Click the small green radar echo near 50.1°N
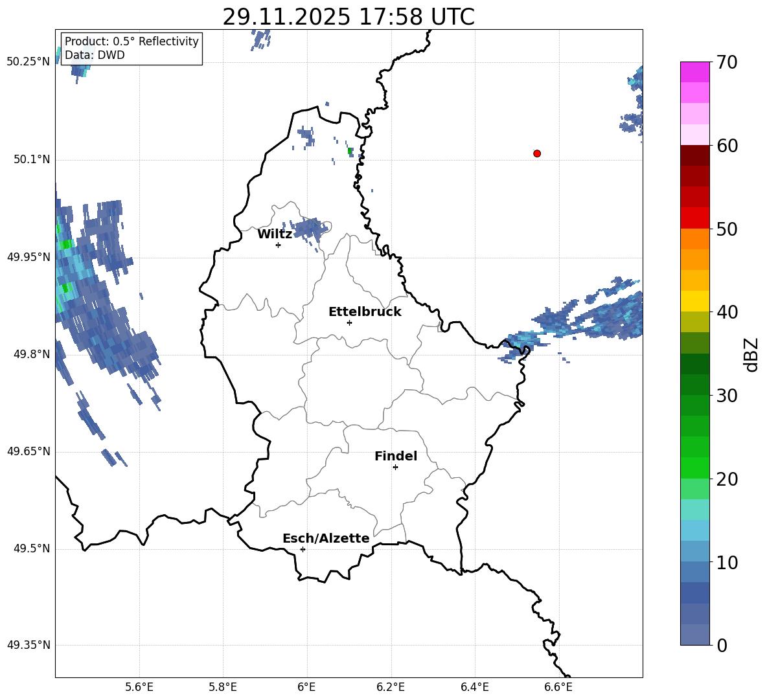767x700 pixels. coord(350,151)
